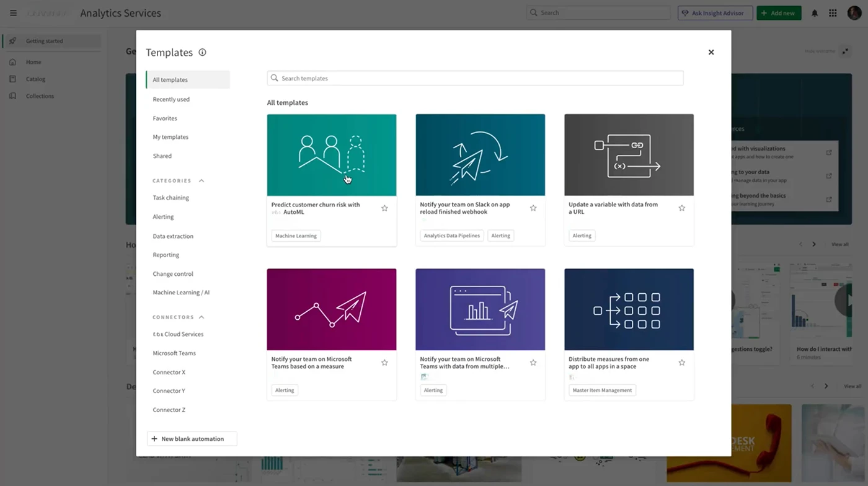Favorite Update a variable with data template
The width and height of the screenshot is (868, 486).
(682, 208)
